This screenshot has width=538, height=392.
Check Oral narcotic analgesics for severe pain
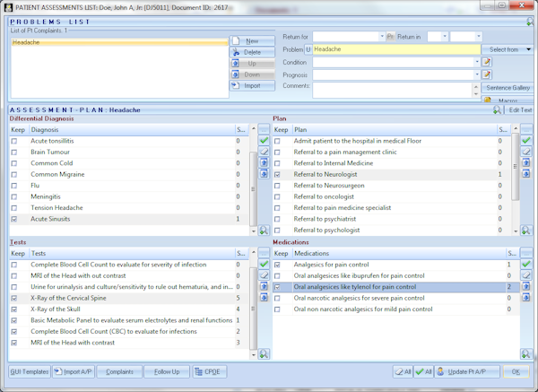(x=277, y=299)
